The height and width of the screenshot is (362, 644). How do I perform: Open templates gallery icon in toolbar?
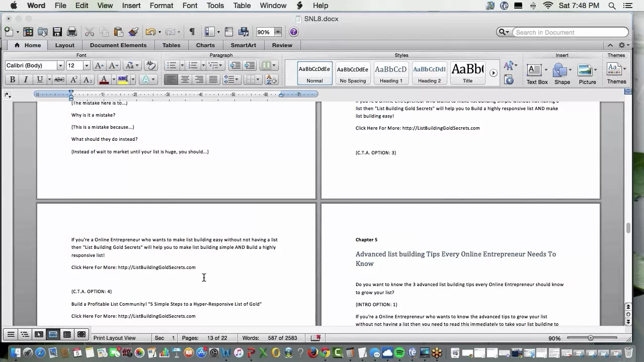point(28,32)
